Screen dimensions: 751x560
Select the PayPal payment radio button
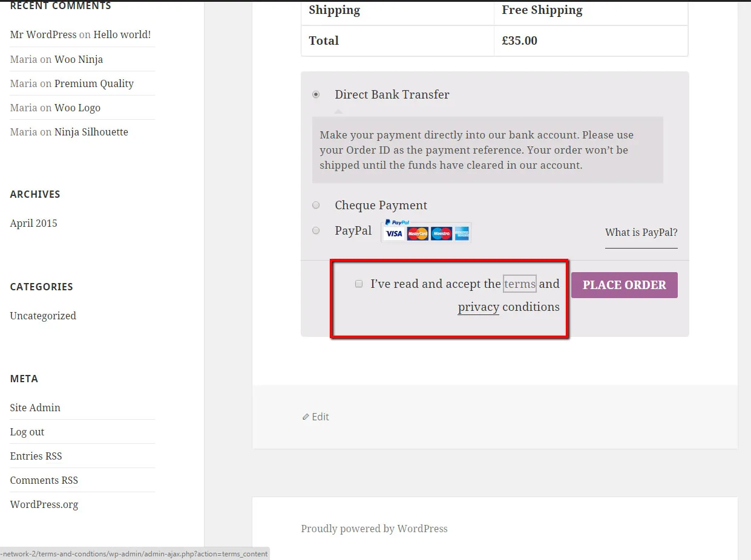tap(315, 230)
